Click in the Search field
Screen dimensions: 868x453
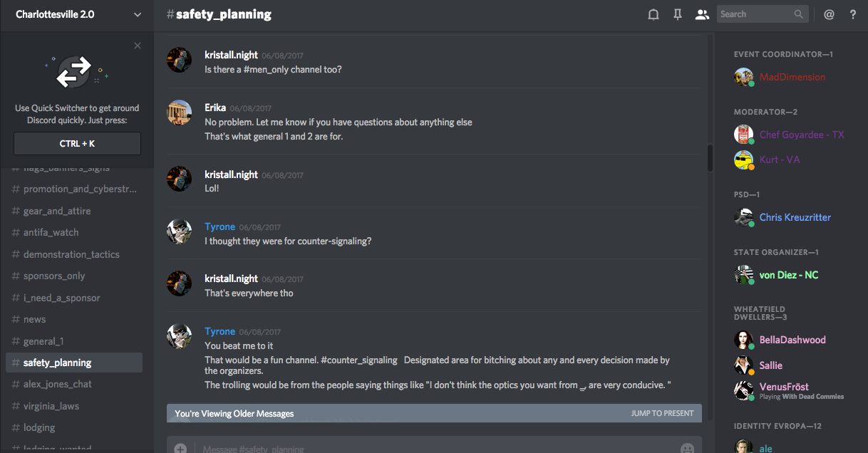tap(755, 14)
